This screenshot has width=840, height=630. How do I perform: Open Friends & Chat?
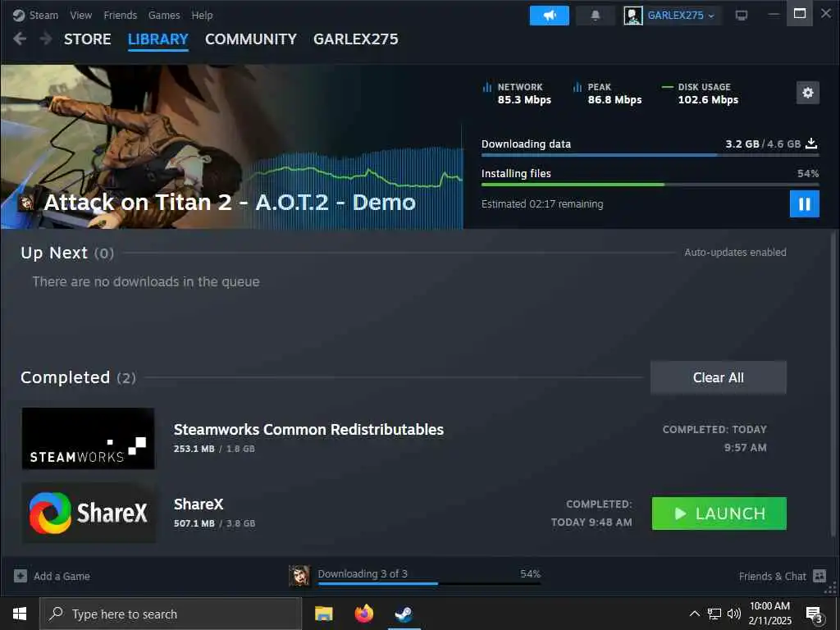tap(772, 577)
